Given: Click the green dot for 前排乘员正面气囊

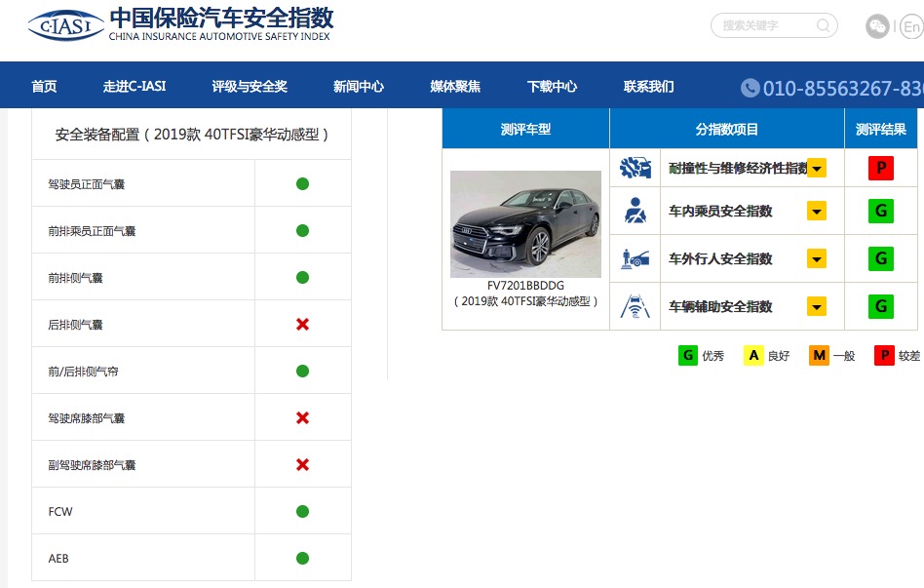Looking at the screenshot, I should point(302,230).
